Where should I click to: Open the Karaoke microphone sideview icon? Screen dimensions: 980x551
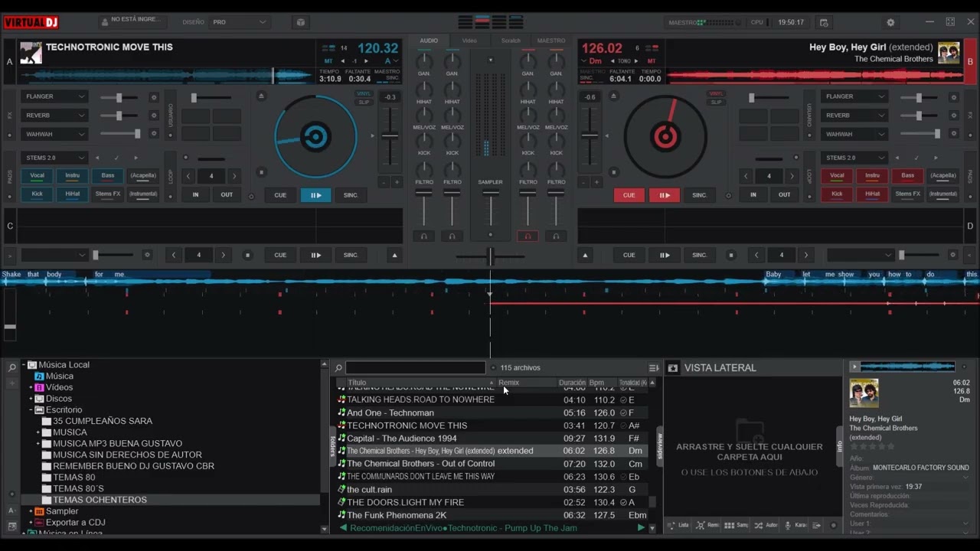[795, 526]
